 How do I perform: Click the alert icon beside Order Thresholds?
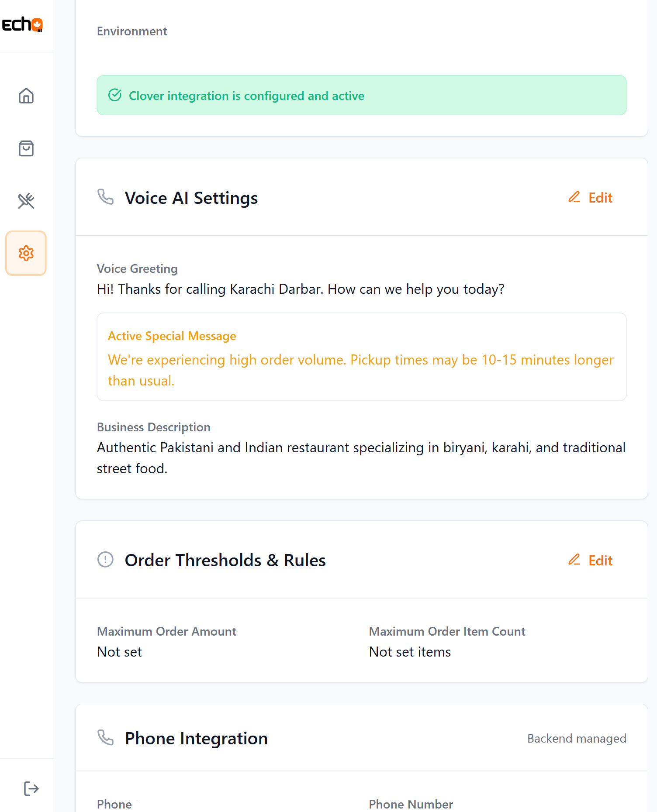[105, 560]
